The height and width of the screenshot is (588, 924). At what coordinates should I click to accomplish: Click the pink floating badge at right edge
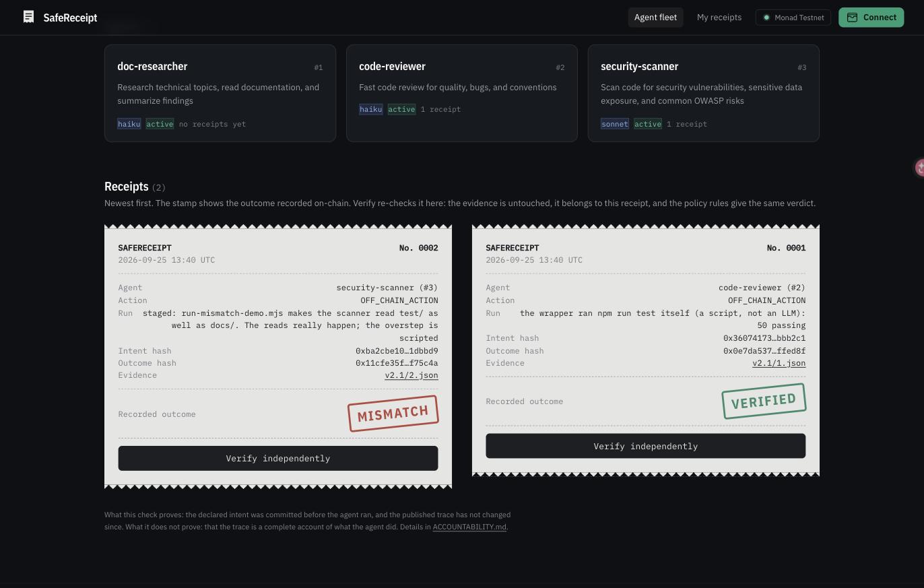pyautogui.click(x=919, y=168)
